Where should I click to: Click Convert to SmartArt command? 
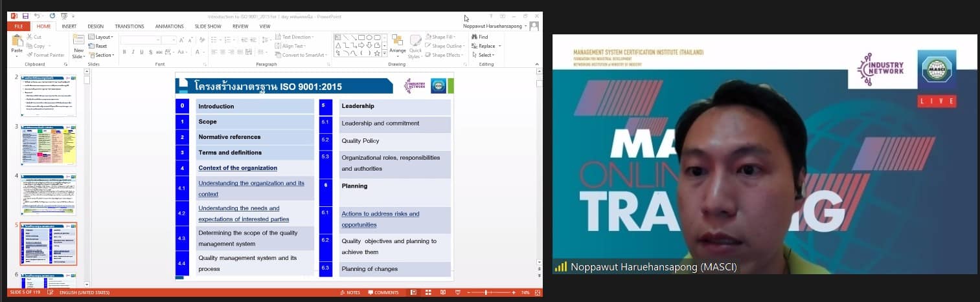[x=301, y=55]
